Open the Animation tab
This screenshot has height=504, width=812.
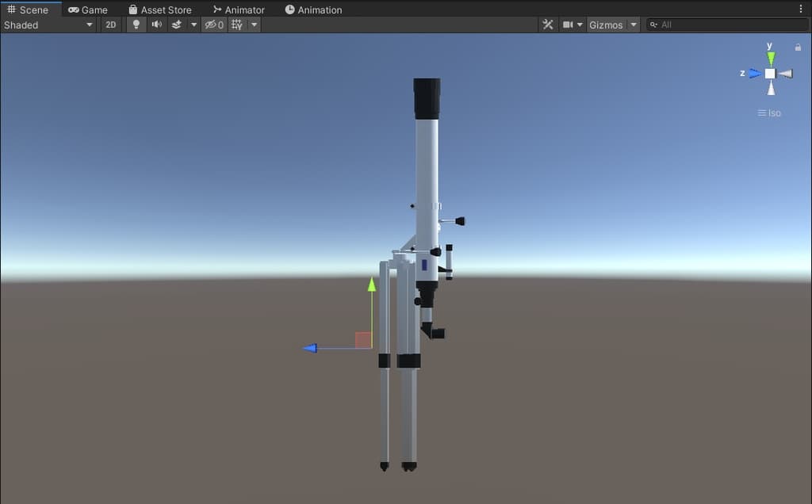313,10
